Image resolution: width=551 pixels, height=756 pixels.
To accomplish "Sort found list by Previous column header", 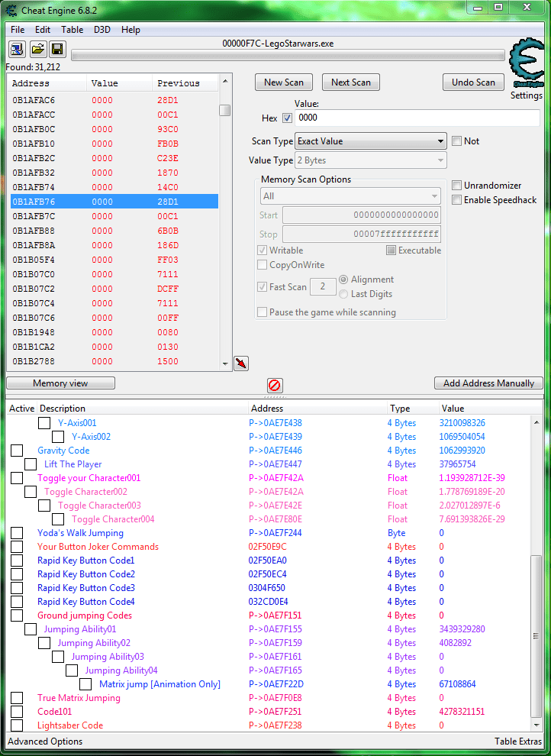I will pyautogui.click(x=185, y=83).
